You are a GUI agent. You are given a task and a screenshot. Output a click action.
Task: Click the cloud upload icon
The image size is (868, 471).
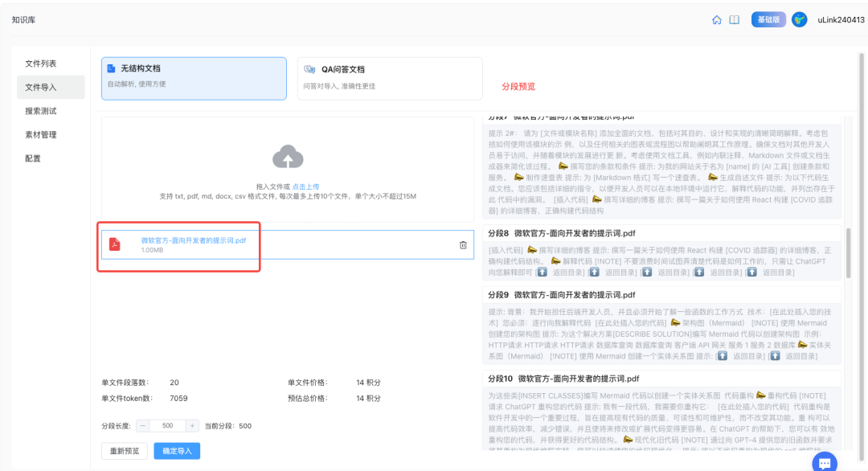click(x=288, y=157)
